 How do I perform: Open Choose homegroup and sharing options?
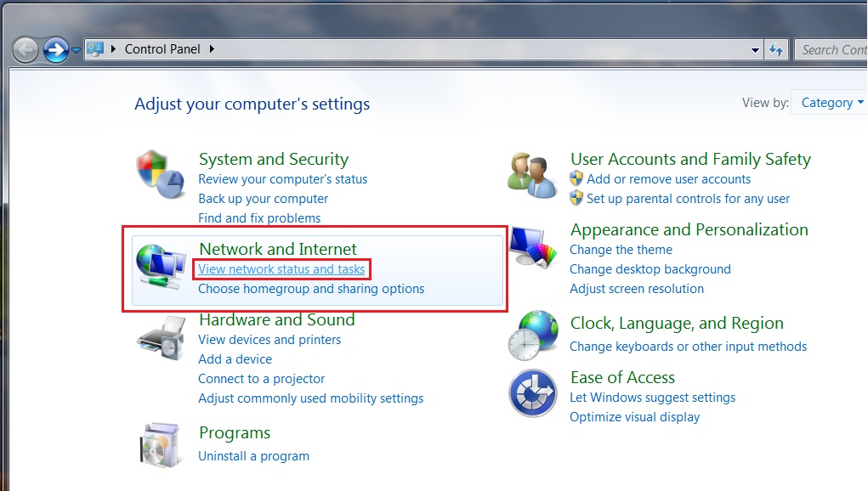(311, 289)
